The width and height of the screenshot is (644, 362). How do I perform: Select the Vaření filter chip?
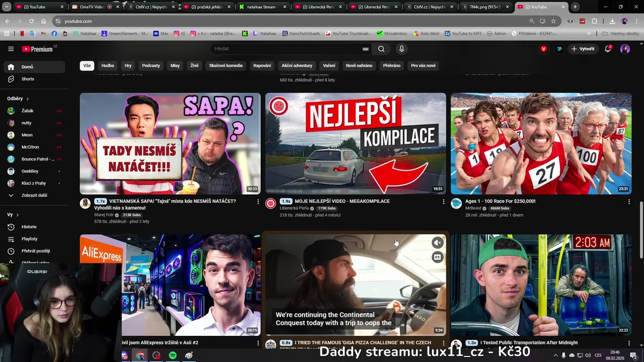pyautogui.click(x=329, y=65)
